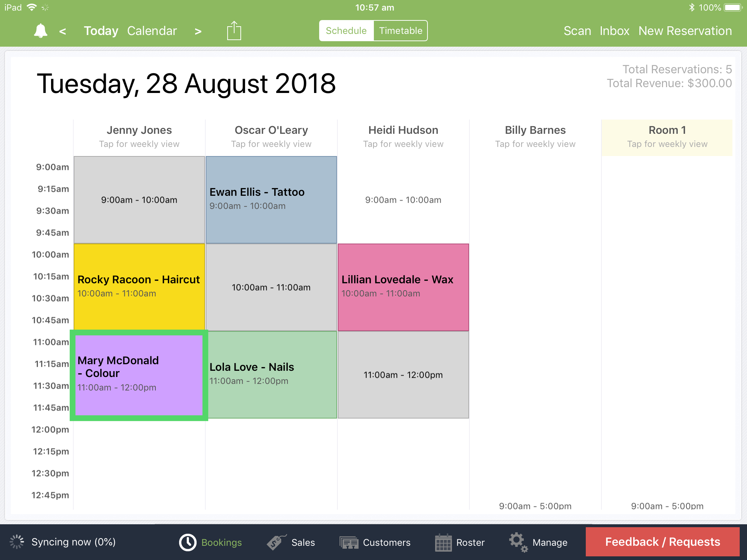Switch to Schedule view
This screenshot has height=560, width=747.
[346, 31]
